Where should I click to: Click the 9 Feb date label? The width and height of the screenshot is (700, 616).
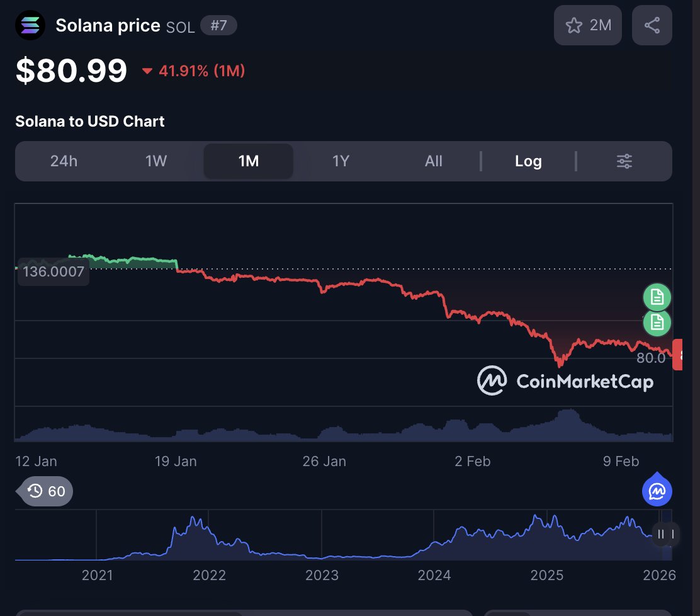pos(621,461)
